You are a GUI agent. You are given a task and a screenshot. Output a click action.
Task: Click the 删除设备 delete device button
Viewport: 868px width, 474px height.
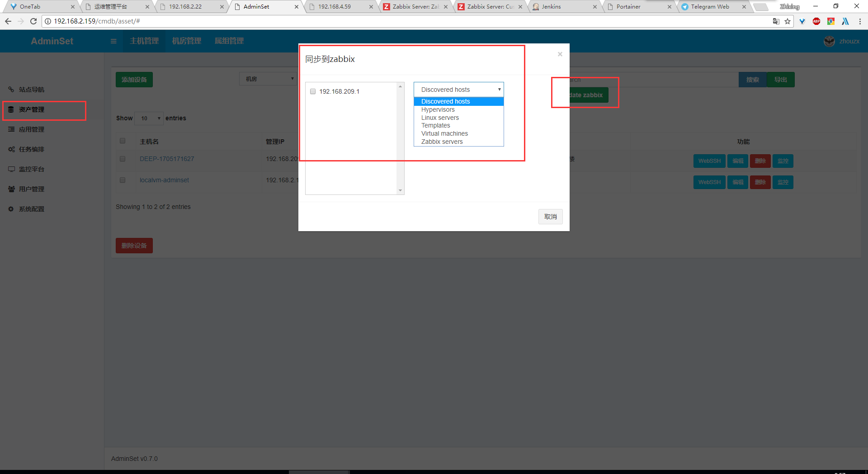click(134, 246)
